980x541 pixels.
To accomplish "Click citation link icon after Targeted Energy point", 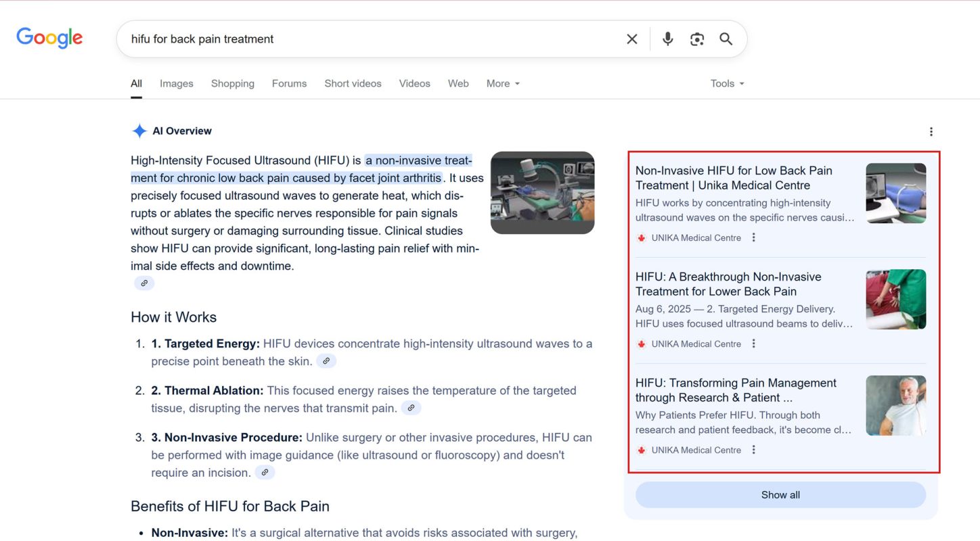I will (x=327, y=361).
